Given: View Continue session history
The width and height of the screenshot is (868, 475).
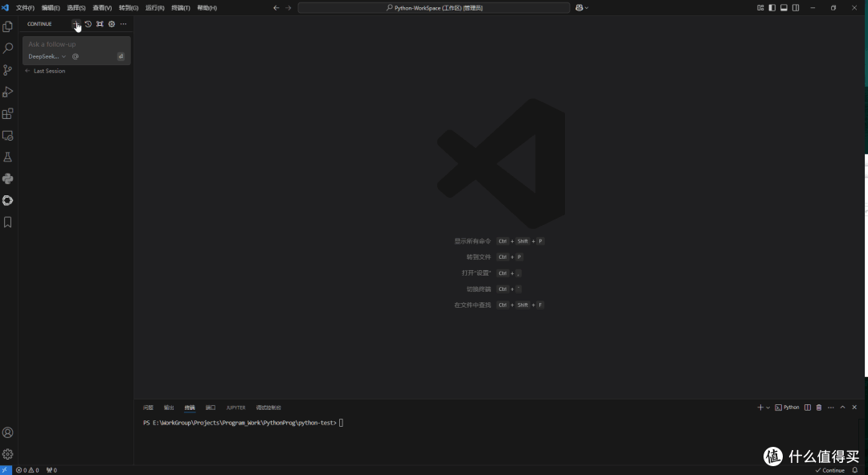Looking at the screenshot, I should (88, 24).
